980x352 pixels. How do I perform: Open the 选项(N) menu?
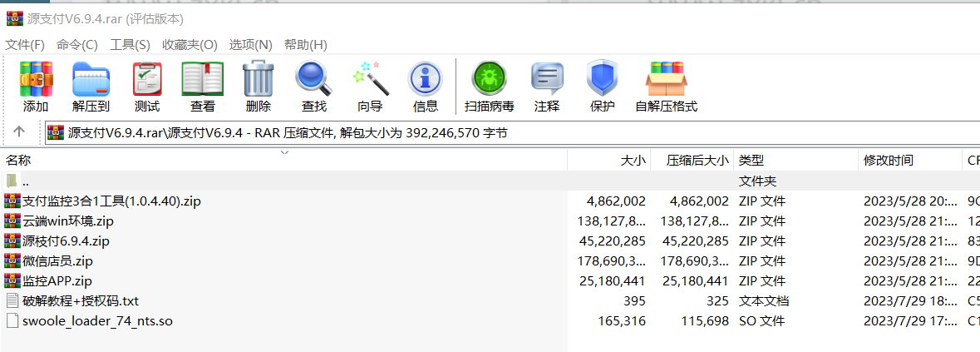point(251,45)
